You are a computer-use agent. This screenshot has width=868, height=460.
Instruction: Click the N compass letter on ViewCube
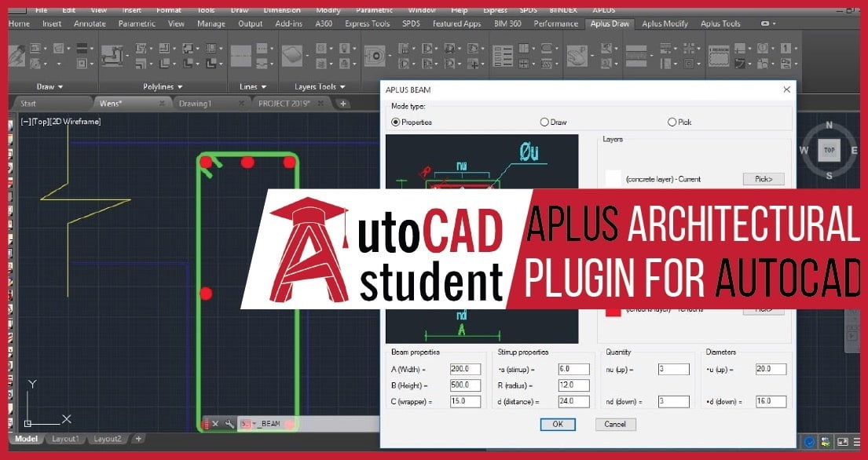tap(829, 126)
